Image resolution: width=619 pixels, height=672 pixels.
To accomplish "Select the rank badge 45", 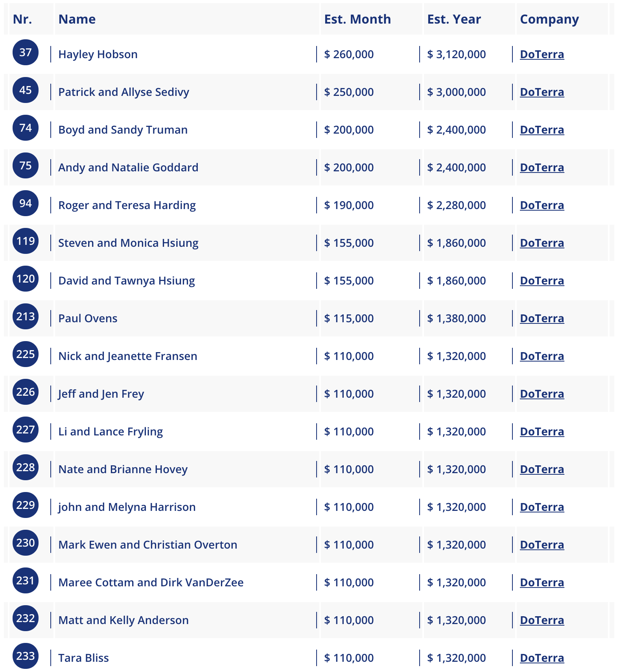I will [x=26, y=90].
